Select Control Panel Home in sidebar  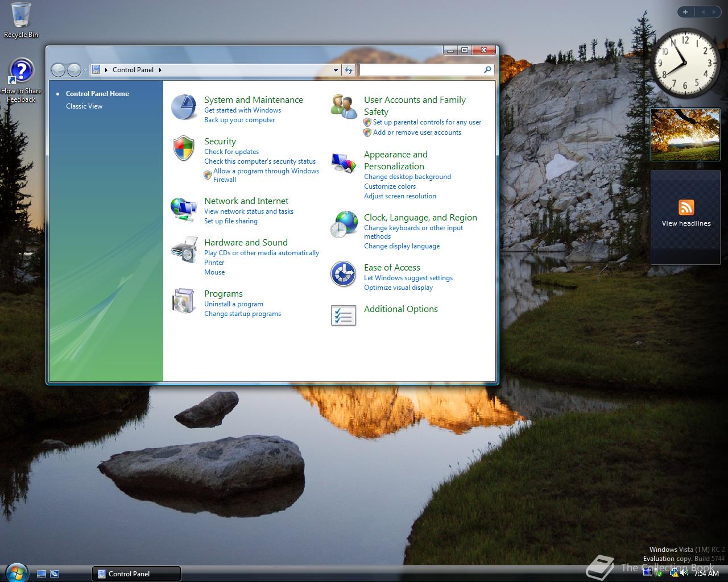[97, 94]
